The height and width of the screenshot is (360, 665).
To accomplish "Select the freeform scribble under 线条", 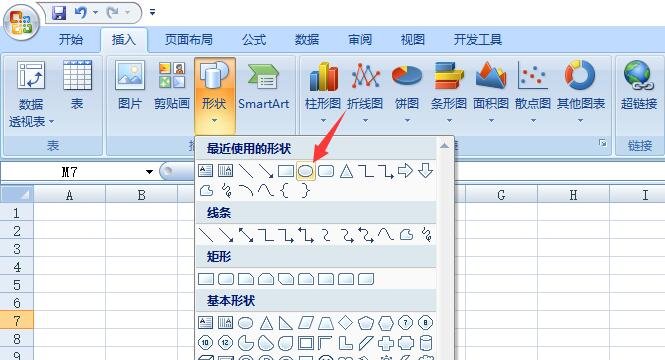I will coord(426,234).
